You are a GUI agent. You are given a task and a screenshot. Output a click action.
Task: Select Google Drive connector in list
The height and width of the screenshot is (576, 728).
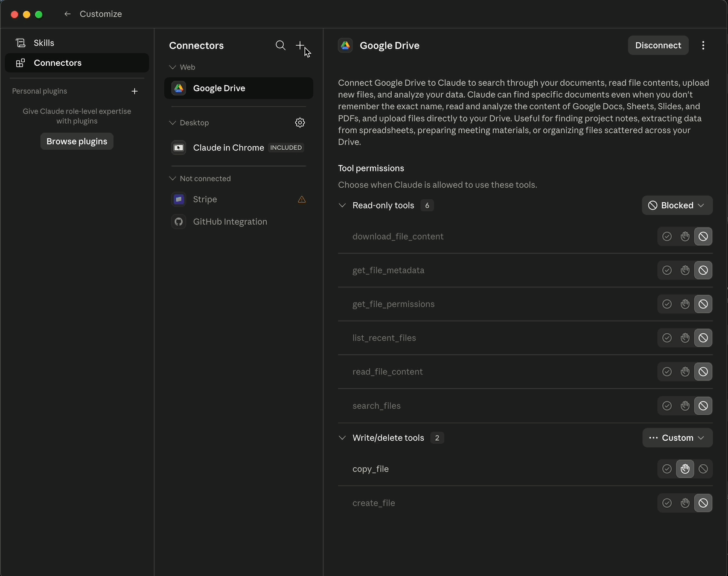pos(238,88)
